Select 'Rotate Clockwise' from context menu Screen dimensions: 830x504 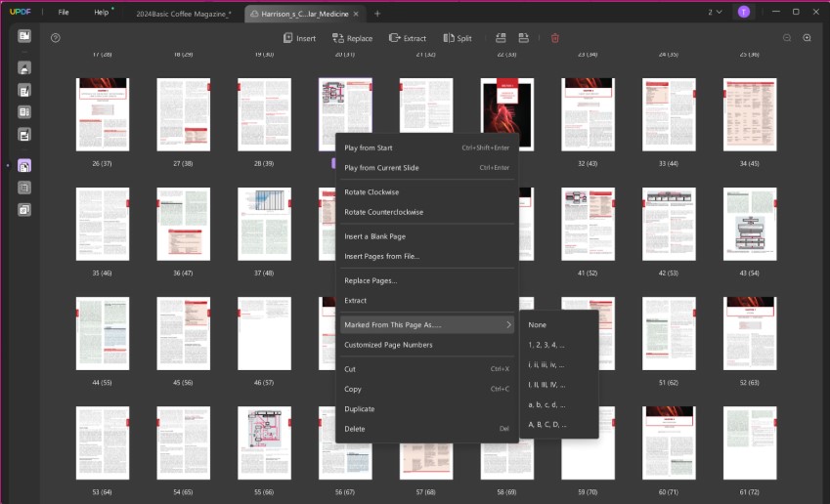coord(371,191)
